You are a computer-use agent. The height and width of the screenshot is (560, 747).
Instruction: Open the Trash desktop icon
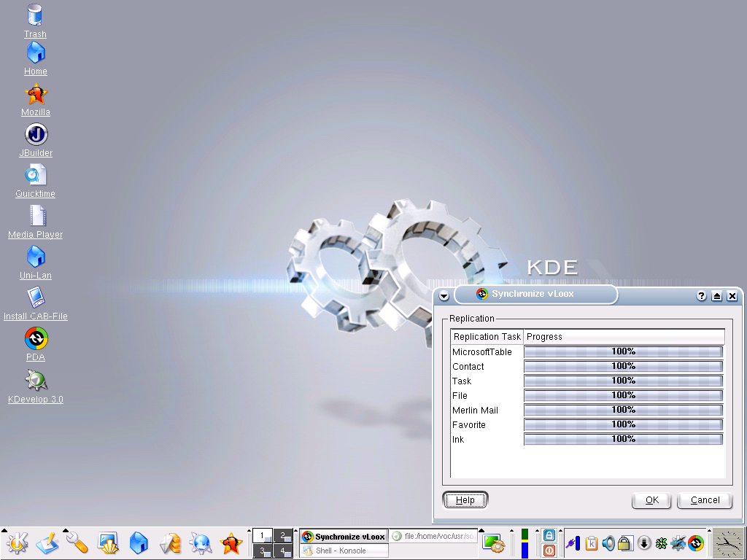click(35, 21)
